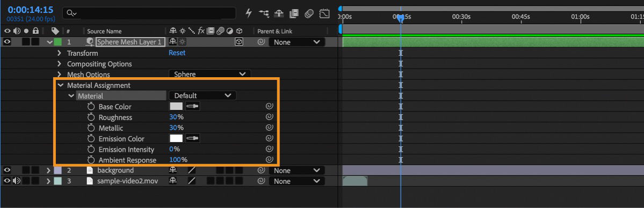The width and height of the screenshot is (644, 208).
Task: Click the fx effects column header
Action: tap(201, 31)
